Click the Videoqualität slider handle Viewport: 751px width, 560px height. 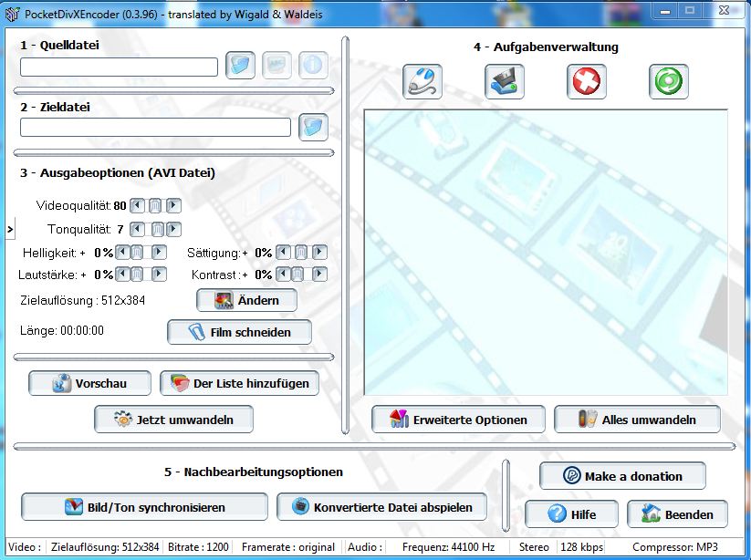155,206
